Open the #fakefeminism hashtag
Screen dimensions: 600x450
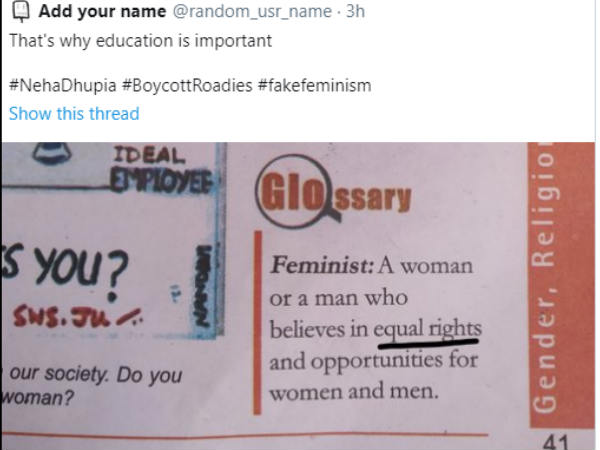point(315,85)
